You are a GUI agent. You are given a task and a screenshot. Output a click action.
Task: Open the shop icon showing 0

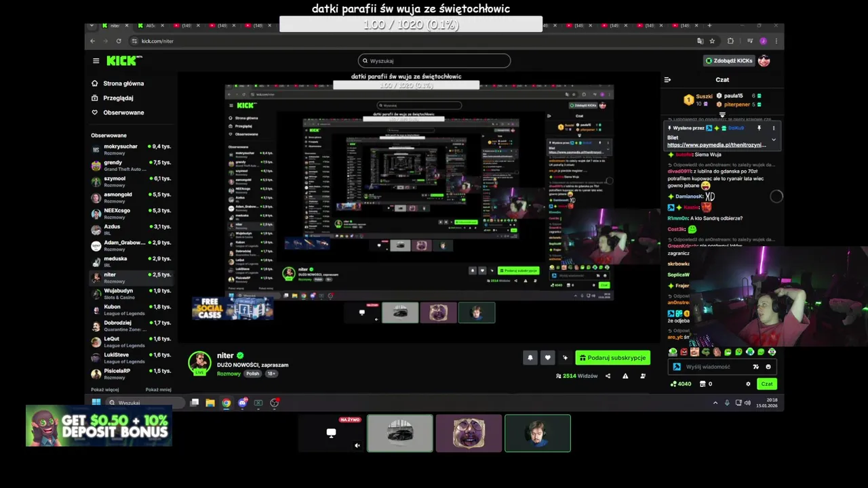pyautogui.click(x=706, y=384)
